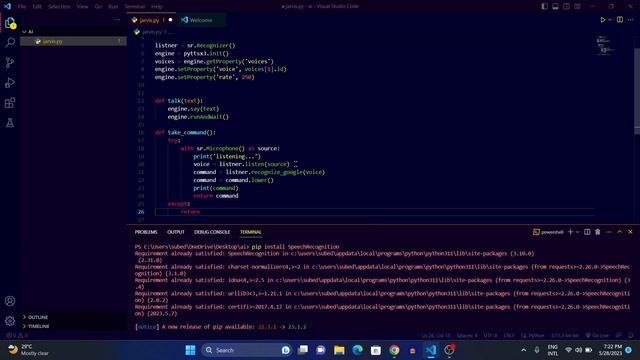This screenshot has height=360, width=640.
Task: Close the terminal panel
Action: pyautogui.click(x=630, y=232)
